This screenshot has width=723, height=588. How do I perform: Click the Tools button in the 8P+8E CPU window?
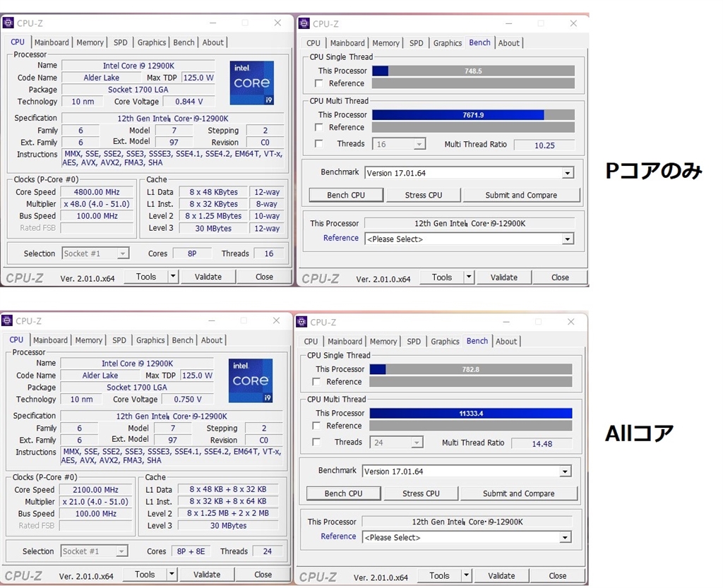tap(145, 574)
